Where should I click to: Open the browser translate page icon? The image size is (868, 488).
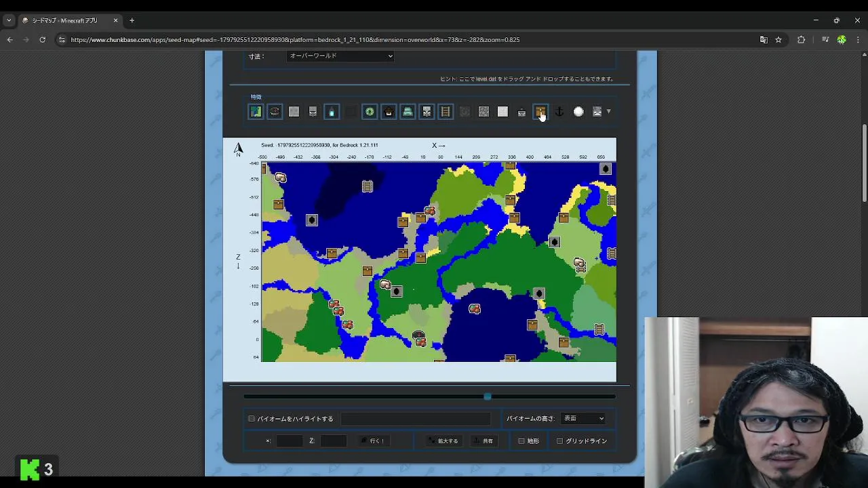pos(764,40)
